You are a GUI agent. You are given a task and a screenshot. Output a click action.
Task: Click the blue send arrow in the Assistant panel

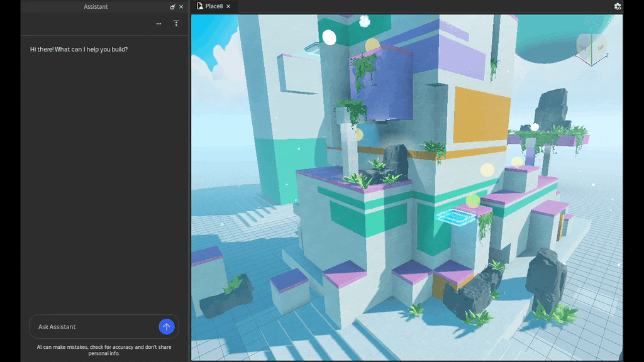click(x=166, y=326)
